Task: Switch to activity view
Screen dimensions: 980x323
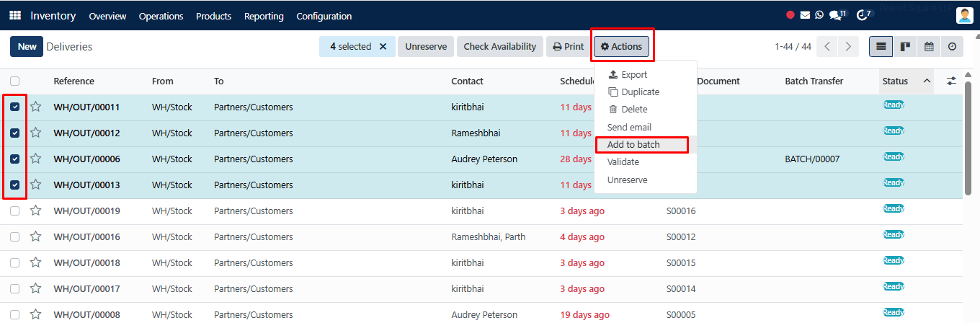Action: 953,47
